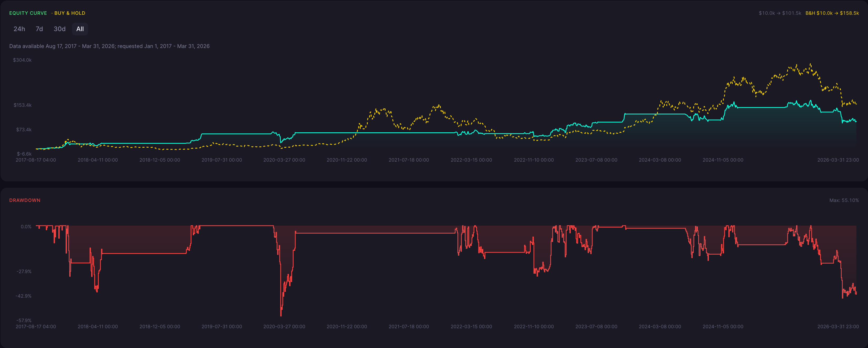Viewport: 868px width, 348px height.
Task: Select the 24h time range tab
Action: point(19,29)
